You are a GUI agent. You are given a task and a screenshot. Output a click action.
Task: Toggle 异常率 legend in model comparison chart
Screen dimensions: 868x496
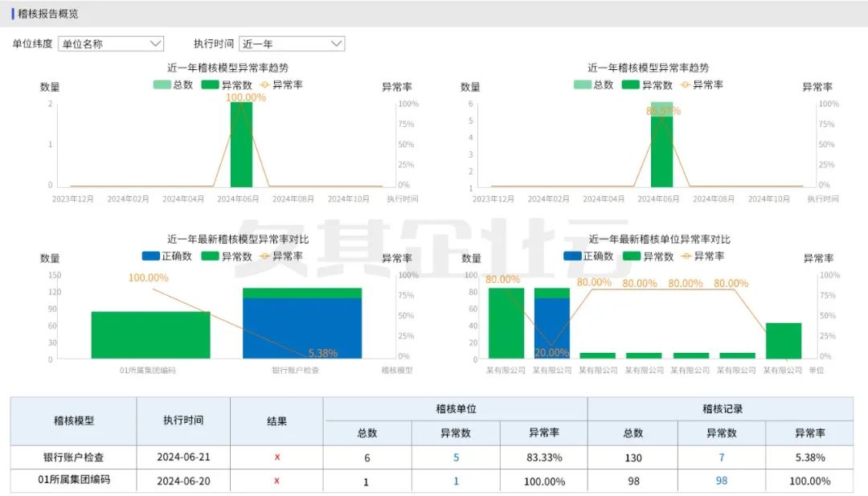281,256
